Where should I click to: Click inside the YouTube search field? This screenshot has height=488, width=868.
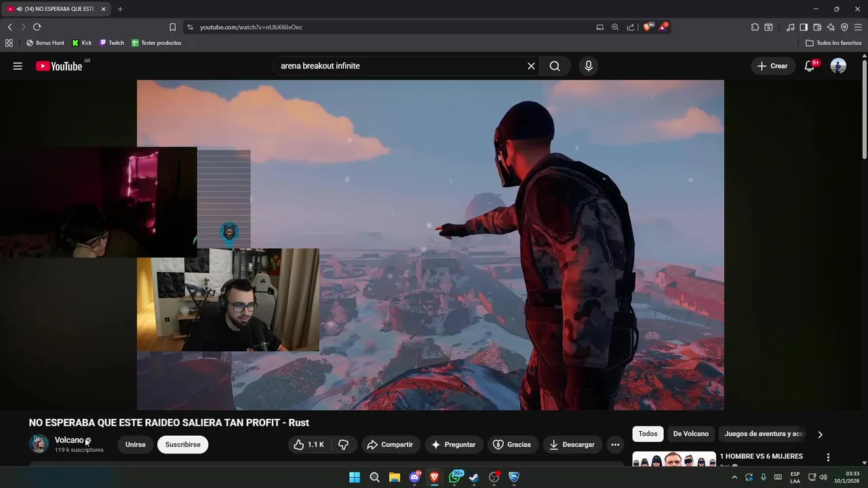pyautogui.click(x=400, y=66)
